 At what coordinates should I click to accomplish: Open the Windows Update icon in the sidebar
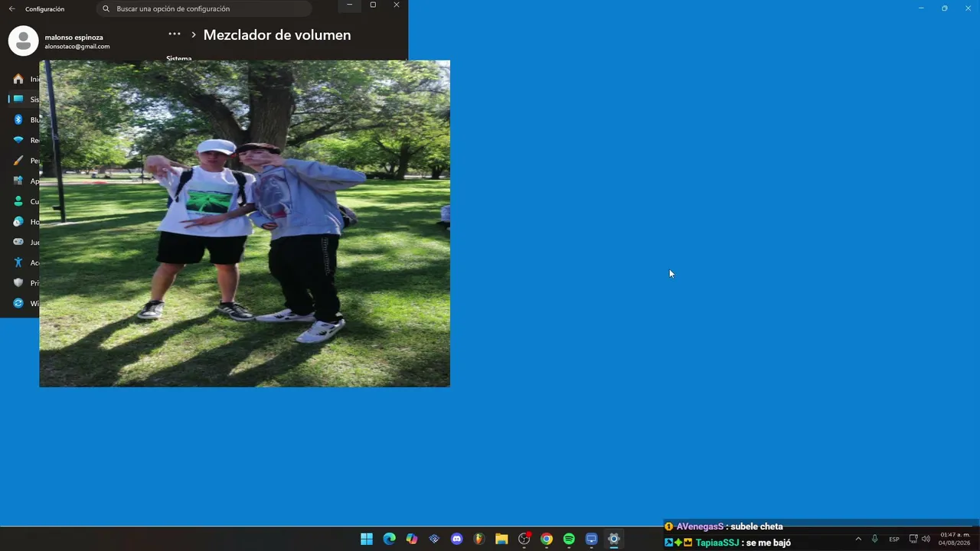(18, 303)
